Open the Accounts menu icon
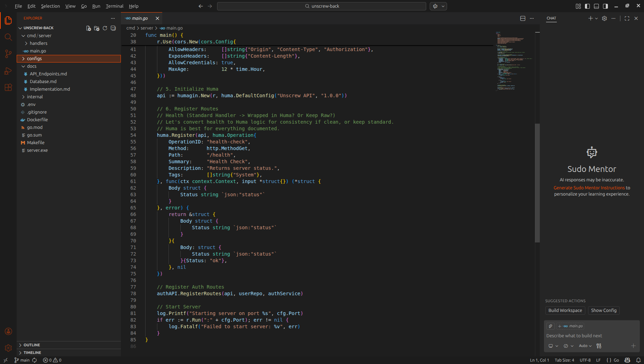644x364 pixels. 8,331
